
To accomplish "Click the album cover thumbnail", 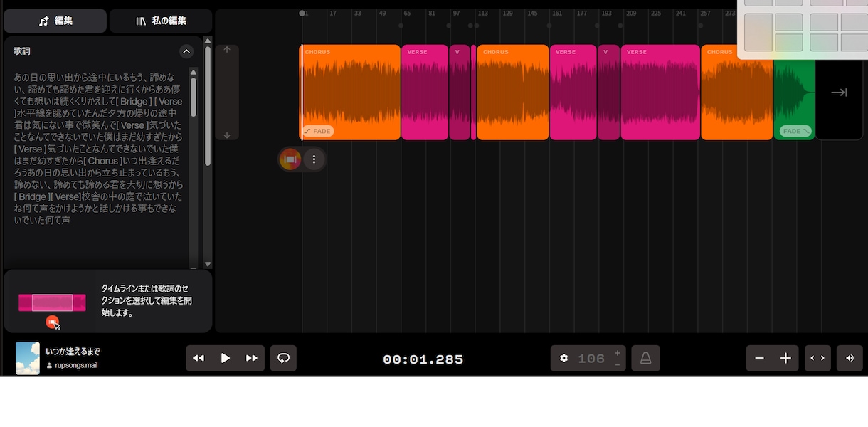I will point(28,358).
